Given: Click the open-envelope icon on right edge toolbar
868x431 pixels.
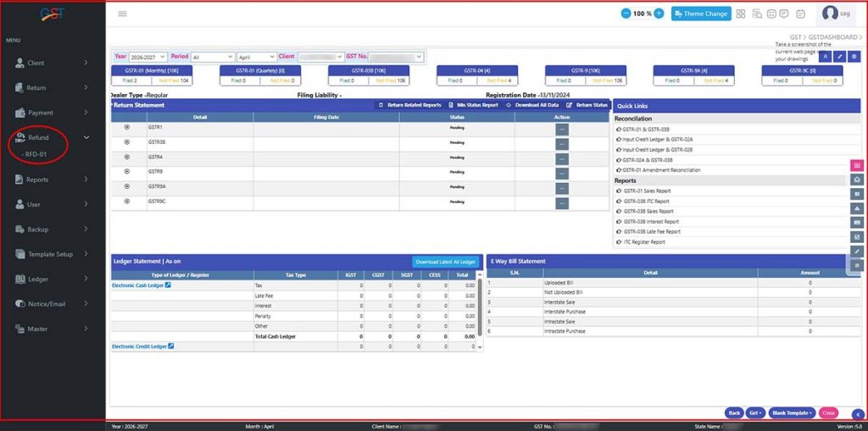Looking at the screenshot, I should click(x=857, y=180).
